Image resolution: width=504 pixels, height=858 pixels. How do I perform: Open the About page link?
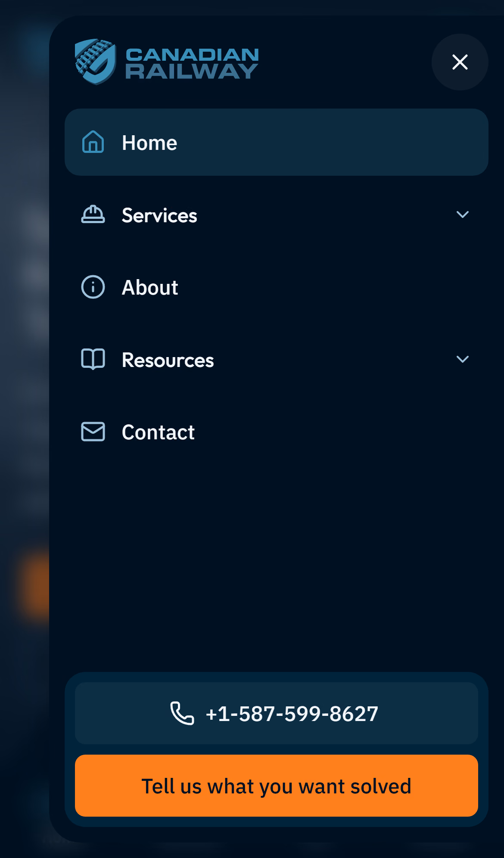click(x=276, y=287)
